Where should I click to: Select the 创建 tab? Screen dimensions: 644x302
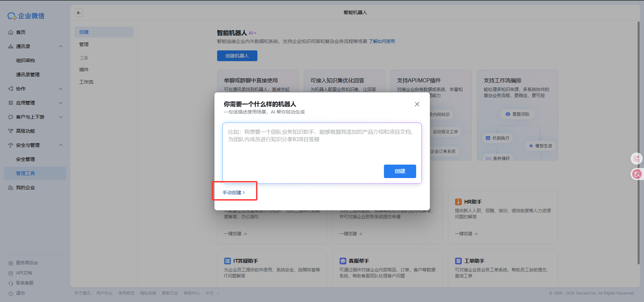[104, 32]
